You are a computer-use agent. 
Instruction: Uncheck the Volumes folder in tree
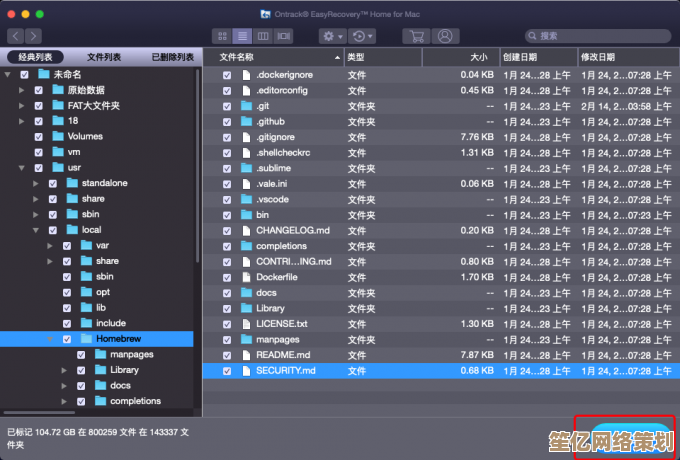[38, 136]
